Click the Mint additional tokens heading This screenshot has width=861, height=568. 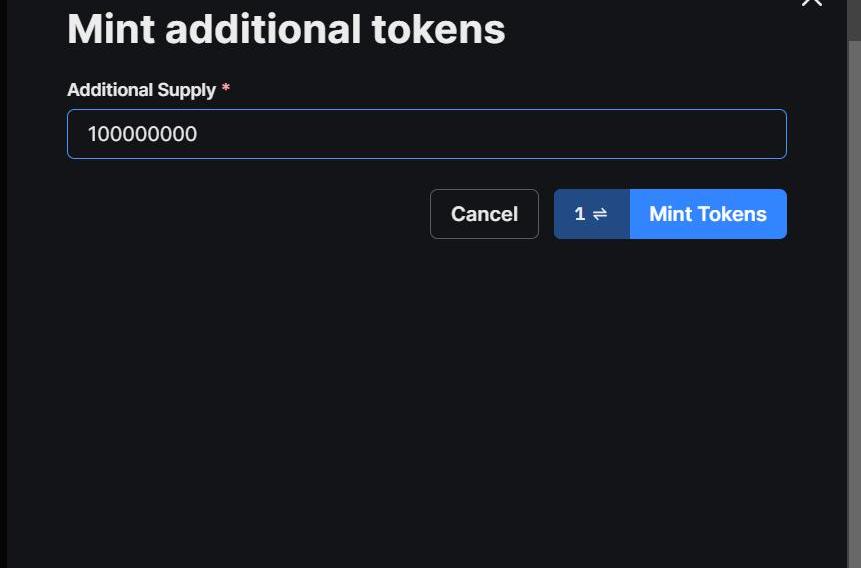(x=286, y=29)
